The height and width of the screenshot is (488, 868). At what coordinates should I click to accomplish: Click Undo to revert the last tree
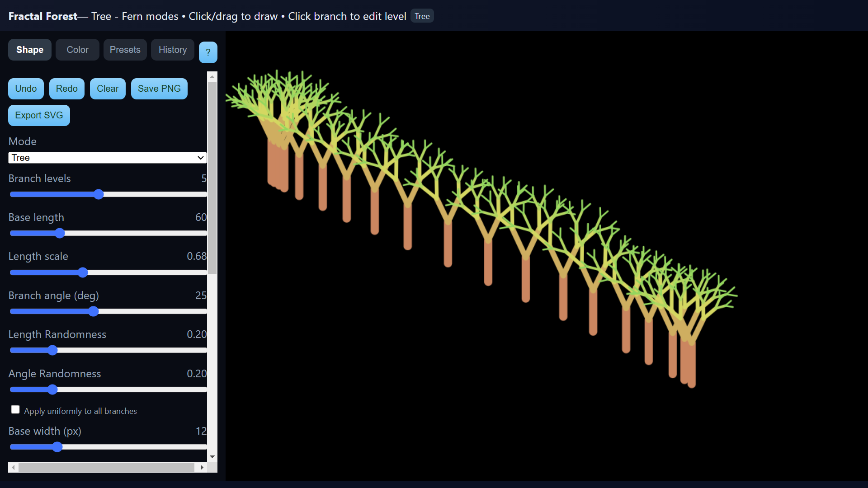tap(26, 89)
